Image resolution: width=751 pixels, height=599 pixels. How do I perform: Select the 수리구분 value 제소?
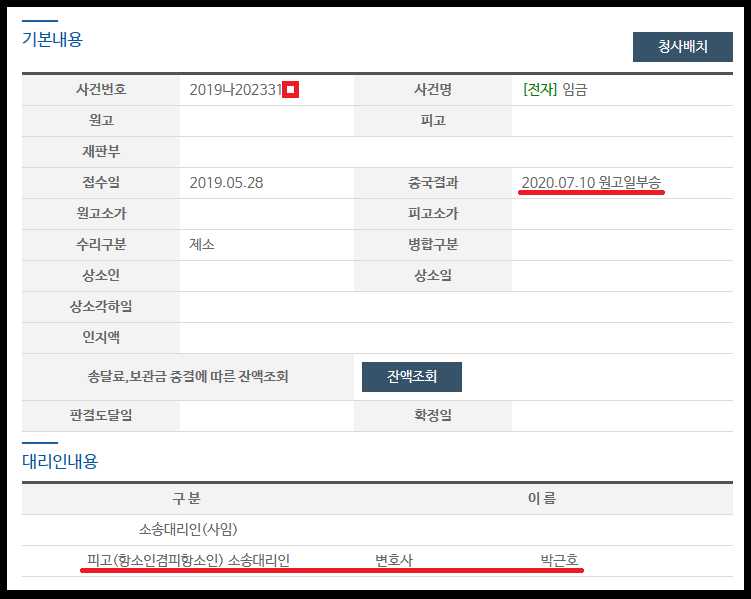pyautogui.click(x=202, y=245)
